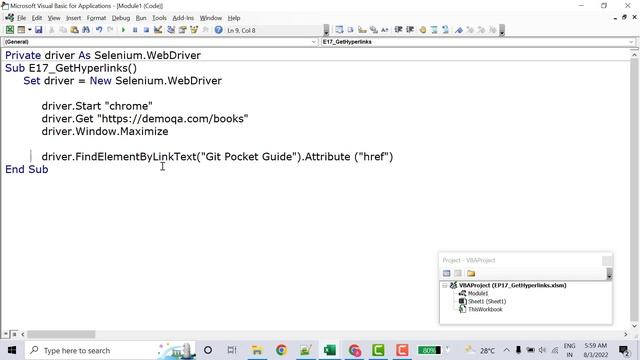Click the Outdent icon in Edit toolbar
This screenshot has height=360, width=640.
410,30
